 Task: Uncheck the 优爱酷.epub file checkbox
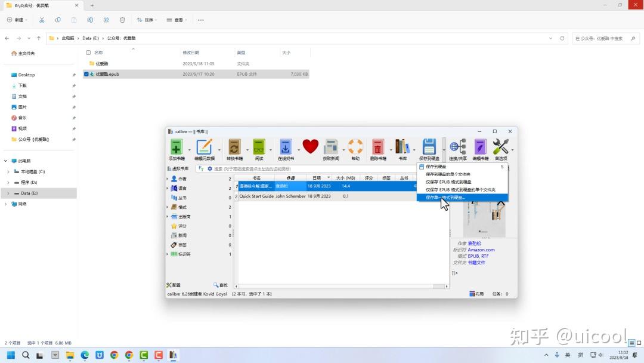(86, 75)
